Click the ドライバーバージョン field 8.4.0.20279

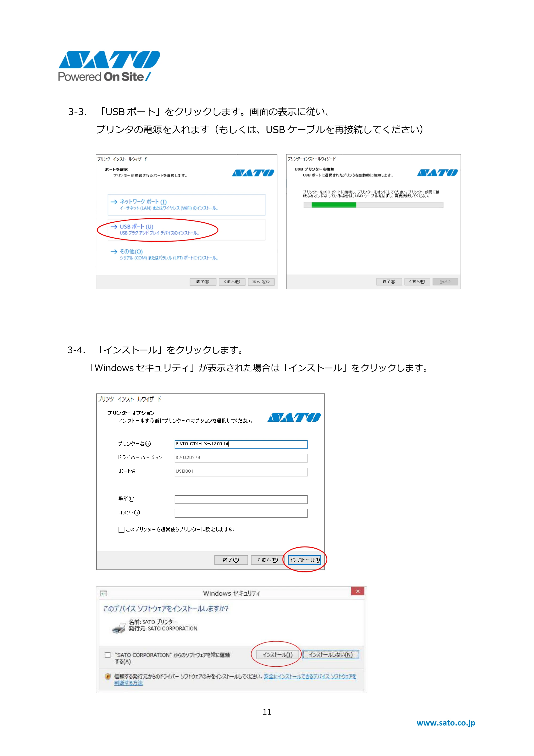tap(241, 458)
